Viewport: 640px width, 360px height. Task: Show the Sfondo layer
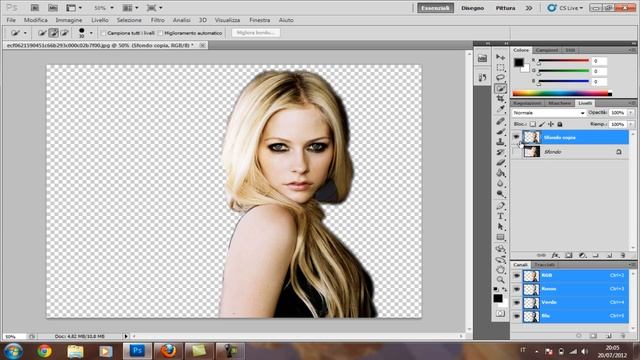(x=516, y=152)
